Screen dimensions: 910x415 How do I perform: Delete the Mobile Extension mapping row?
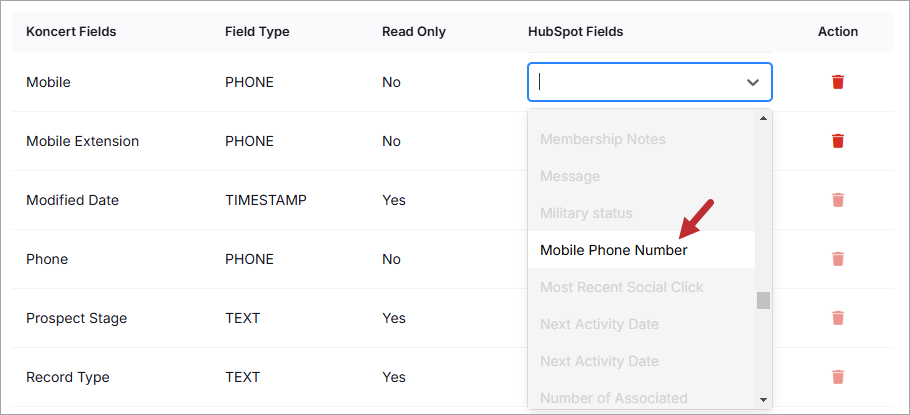pos(837,141)
